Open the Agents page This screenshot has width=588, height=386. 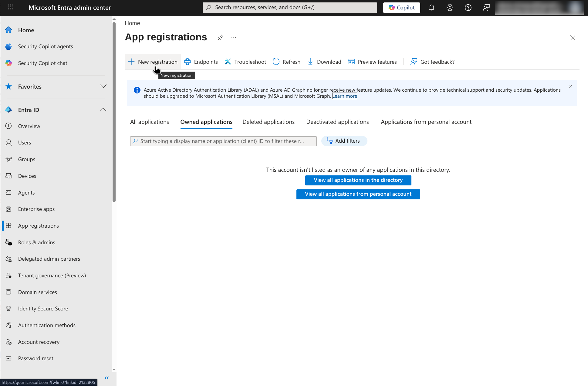26,193
